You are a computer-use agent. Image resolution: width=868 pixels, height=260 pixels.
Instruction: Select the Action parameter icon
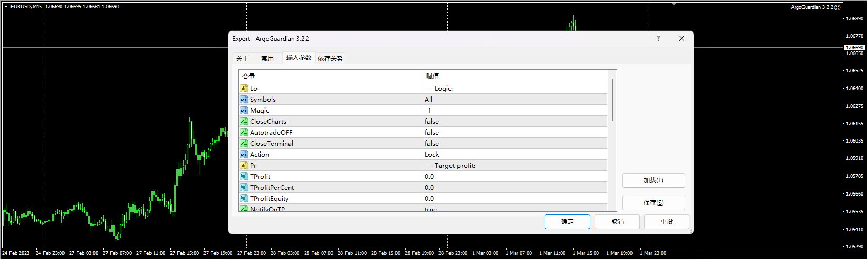point(243,155)
